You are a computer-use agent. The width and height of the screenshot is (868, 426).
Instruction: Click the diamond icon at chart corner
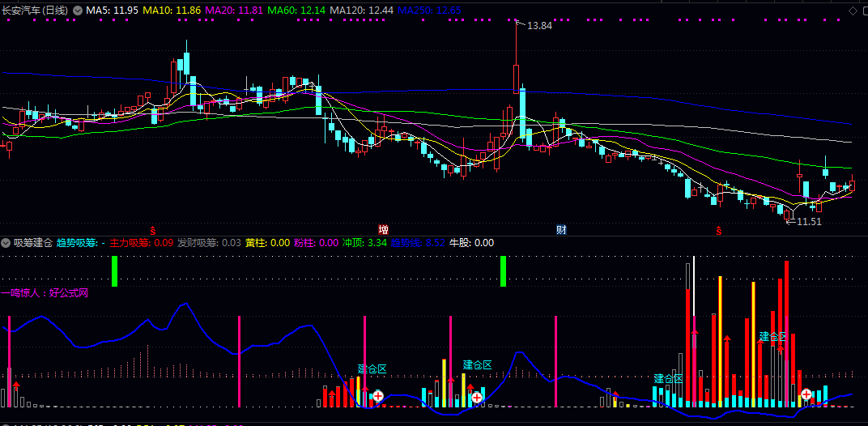coord(853,11)
